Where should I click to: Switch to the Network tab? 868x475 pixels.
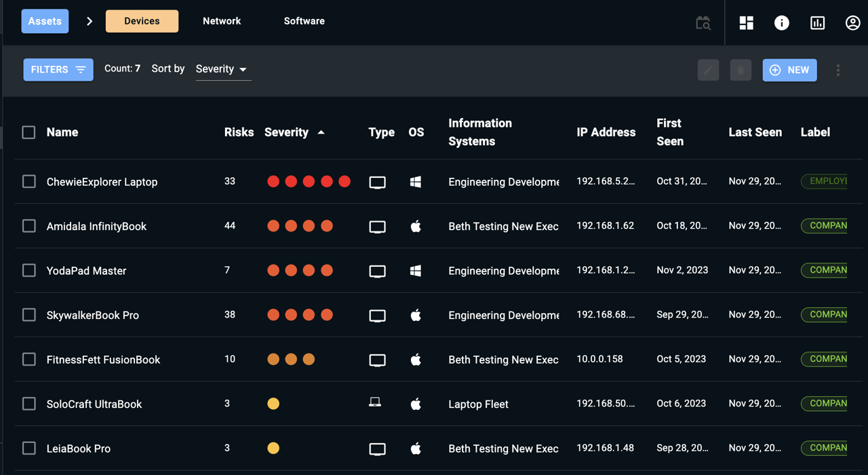tap(222, 21)
